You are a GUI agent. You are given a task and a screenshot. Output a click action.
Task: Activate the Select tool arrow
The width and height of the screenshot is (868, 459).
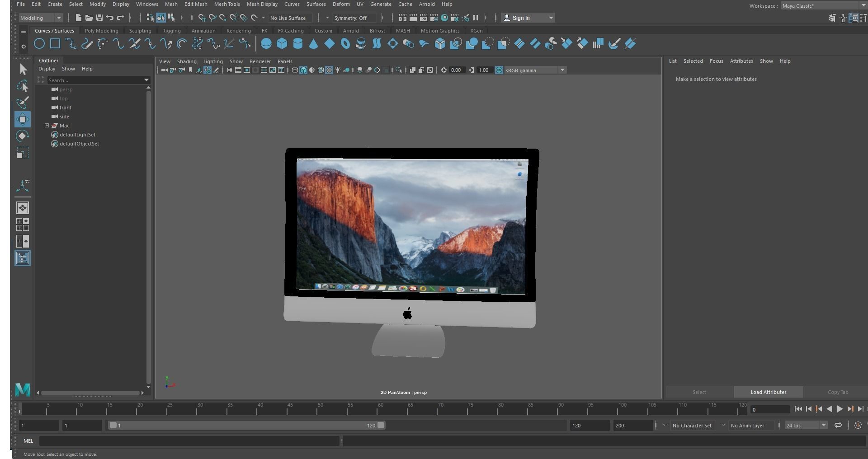tap(23, 69)
